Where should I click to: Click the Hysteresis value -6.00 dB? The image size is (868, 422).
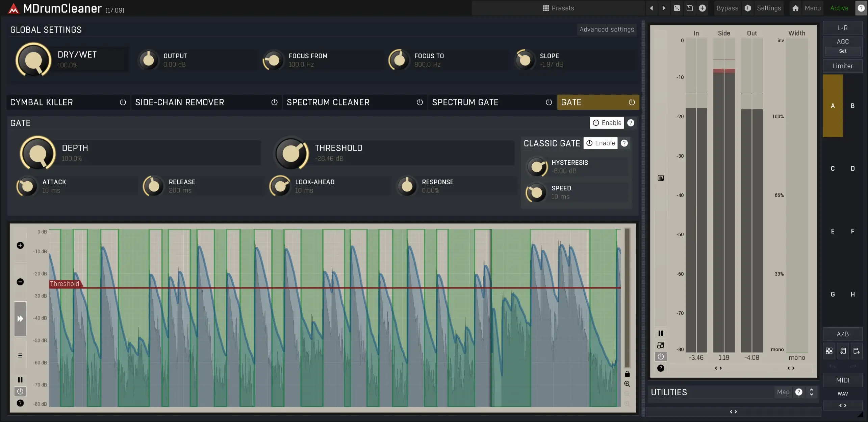click(564, 171)
